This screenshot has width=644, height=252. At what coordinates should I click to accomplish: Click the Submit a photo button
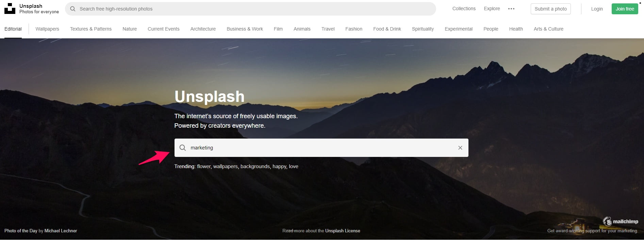click(x=550, y=9)
